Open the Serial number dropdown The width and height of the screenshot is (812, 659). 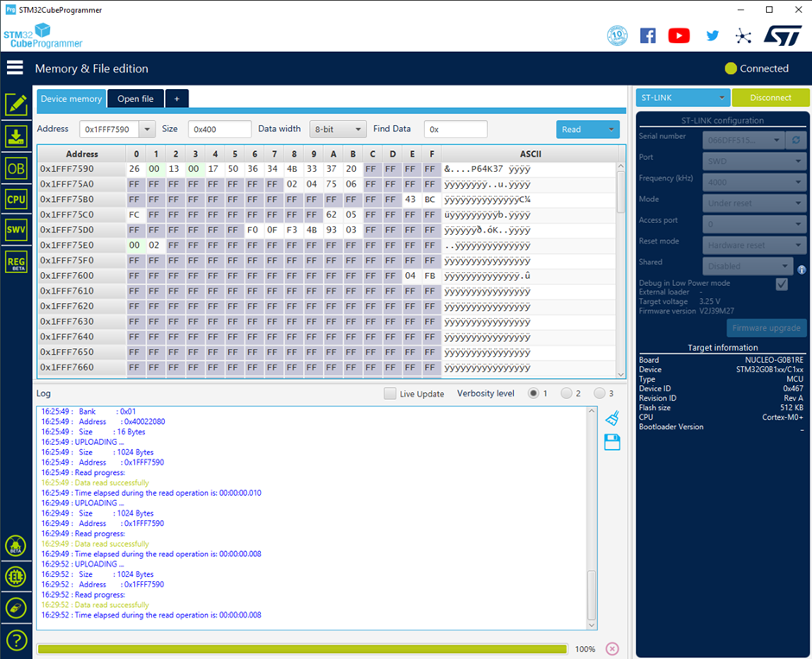tap(744, 140)
